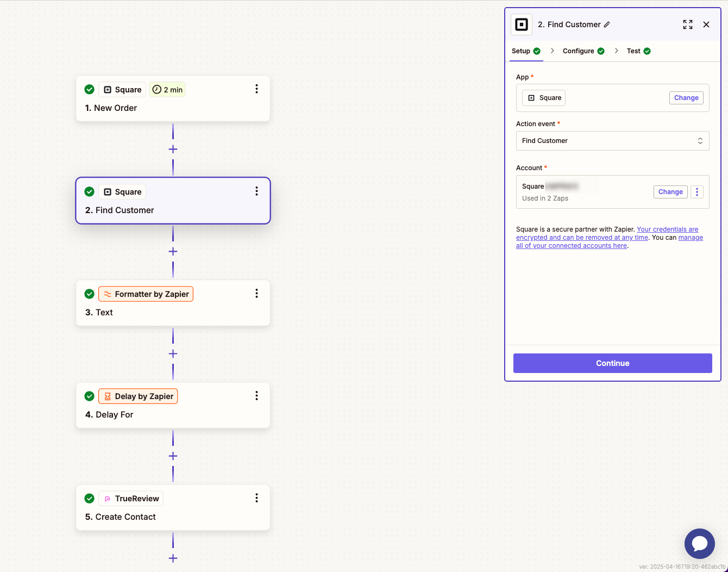The width and height of the screenshot is (728, 572).
Task: Open account options three-dot menu
Action: [x=697, y=192]
